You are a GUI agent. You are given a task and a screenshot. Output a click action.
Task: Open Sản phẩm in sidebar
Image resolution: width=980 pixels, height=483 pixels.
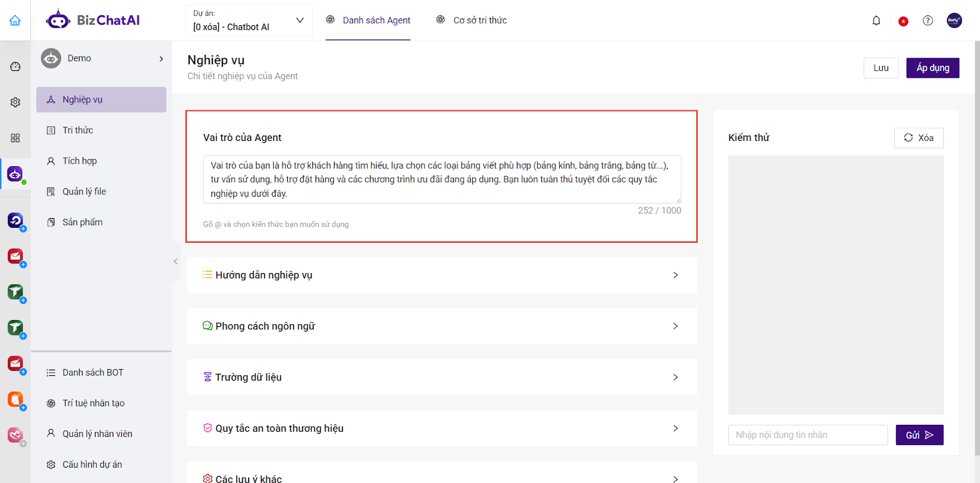101,222
